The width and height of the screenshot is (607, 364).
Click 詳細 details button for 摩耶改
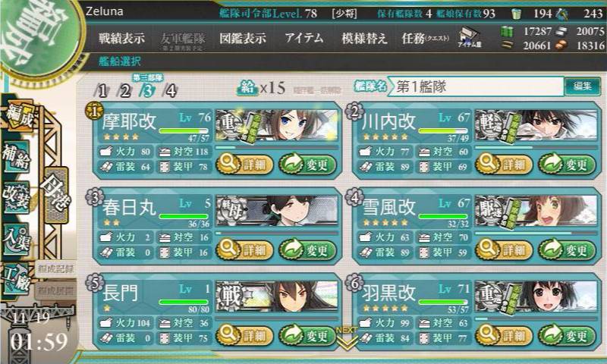pyautogui.click(x=244, y=165)
